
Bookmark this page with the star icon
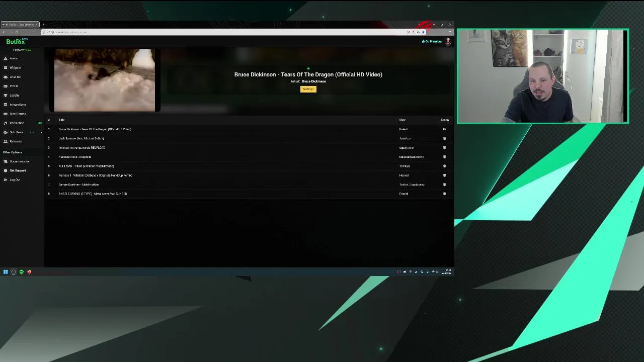[x=423, y=32]
